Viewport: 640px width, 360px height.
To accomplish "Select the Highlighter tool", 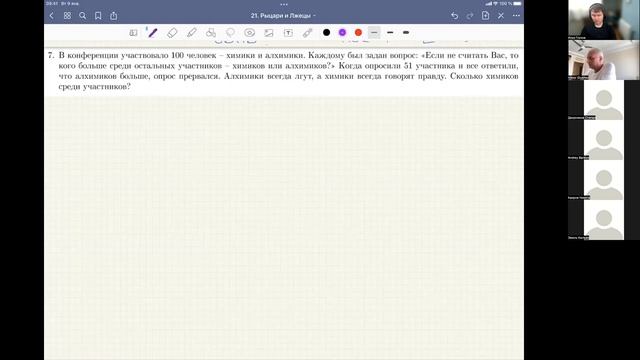I will pos(191,33).
